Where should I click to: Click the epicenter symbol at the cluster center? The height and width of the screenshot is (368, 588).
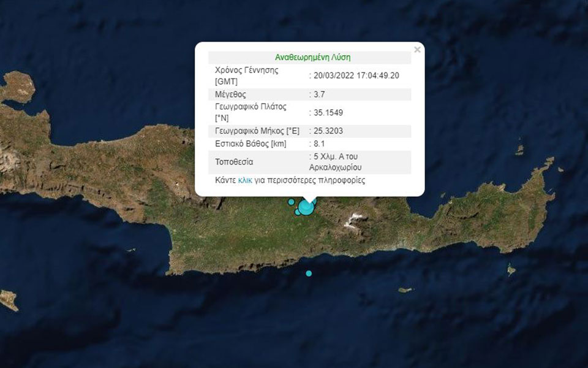point(306,207)
